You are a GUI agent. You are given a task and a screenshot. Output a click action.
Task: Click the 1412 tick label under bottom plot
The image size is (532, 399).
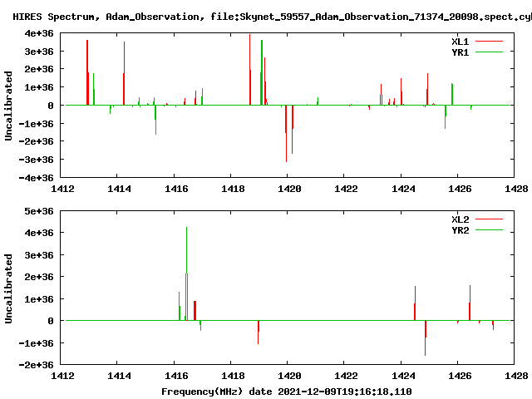pos(62,376)
